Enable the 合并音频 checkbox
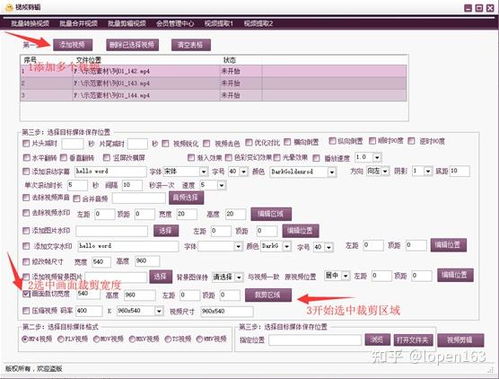The image size is (499, 379). [x=76, y=199]
